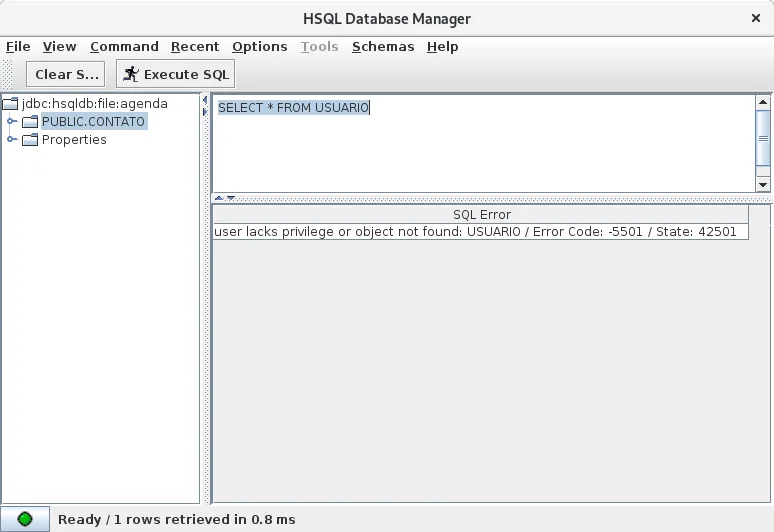The image size is (774, 532).
Task: Click the Execute SQL running man icon
Action: pos(131,74)
